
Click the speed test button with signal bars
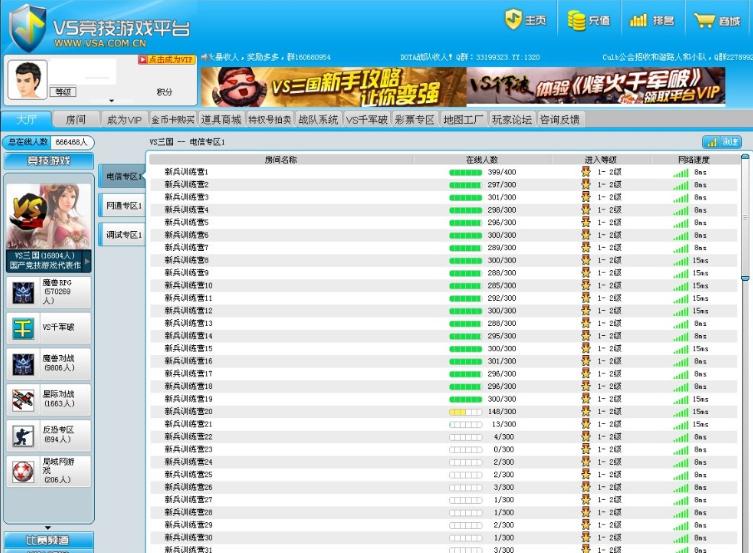coord(722,142)
